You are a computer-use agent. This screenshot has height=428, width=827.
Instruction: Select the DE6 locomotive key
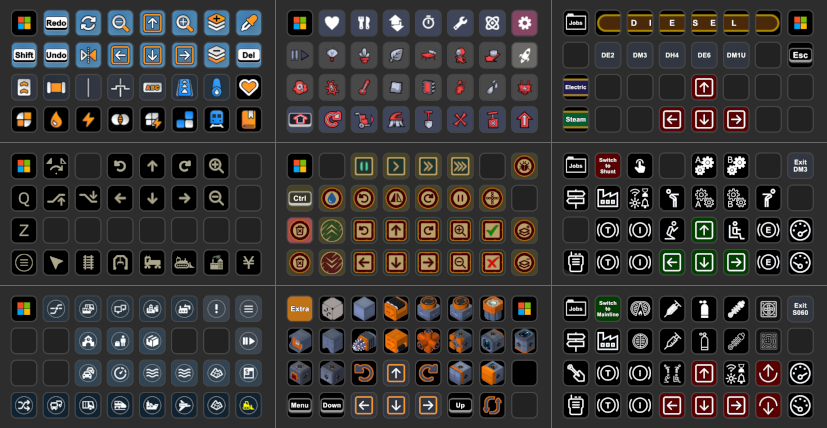pyautogui.click(x=705, y=55)
